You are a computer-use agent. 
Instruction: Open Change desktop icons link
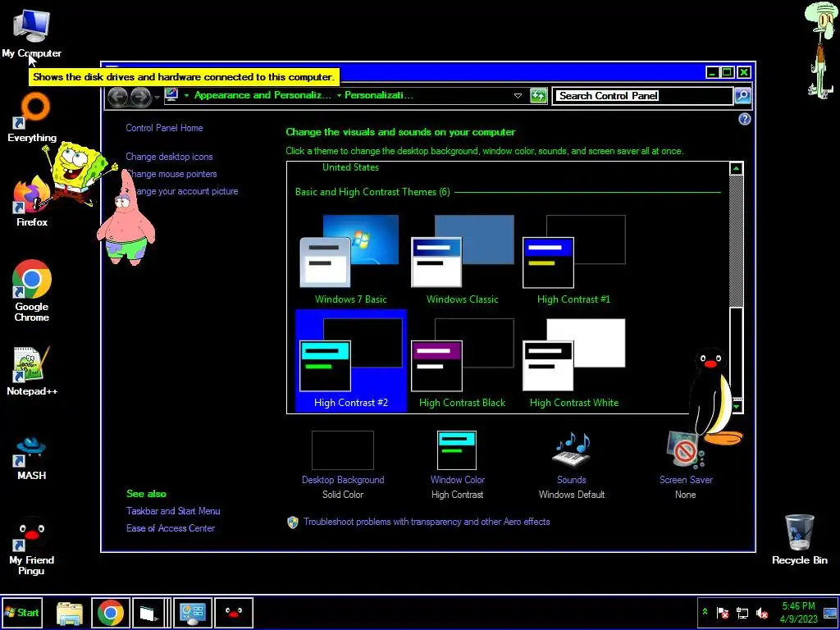click(x=169, y=157)
